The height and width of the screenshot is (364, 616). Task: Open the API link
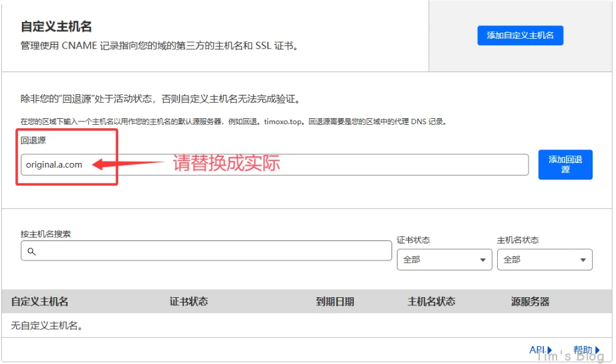536,349
